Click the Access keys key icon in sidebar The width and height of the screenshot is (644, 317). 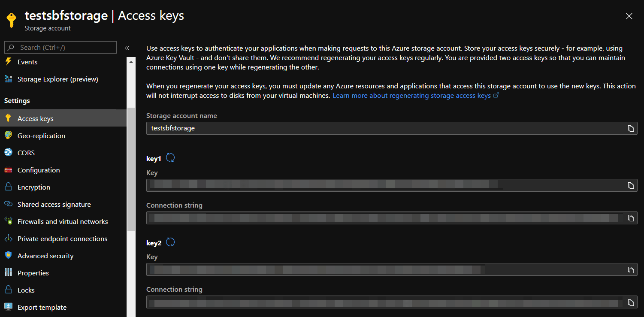tap(8, 118)
